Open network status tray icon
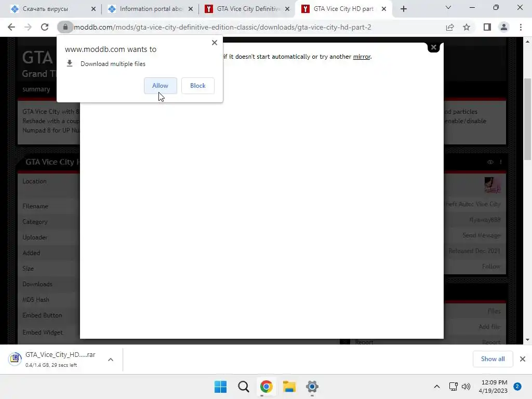The width and height of the screenshot is (532, 399). pyautogui.click(x=453, y=387)
